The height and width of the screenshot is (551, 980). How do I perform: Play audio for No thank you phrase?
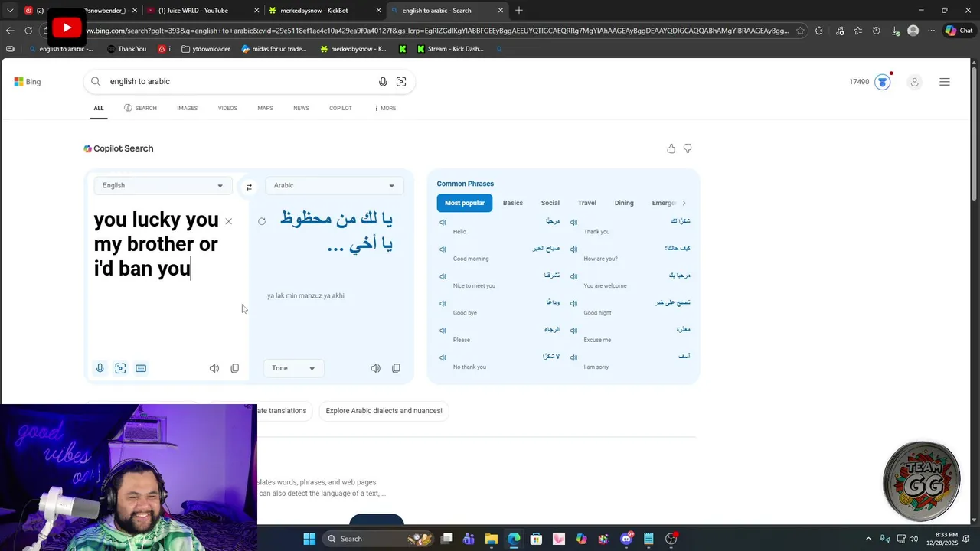(443, 357)
